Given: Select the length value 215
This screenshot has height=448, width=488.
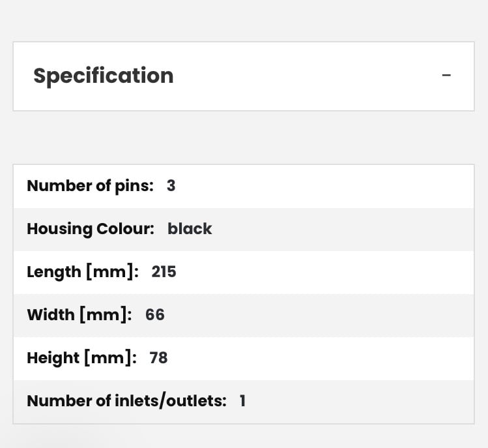Looking at the screenshot, I should (x=164, y=271).
